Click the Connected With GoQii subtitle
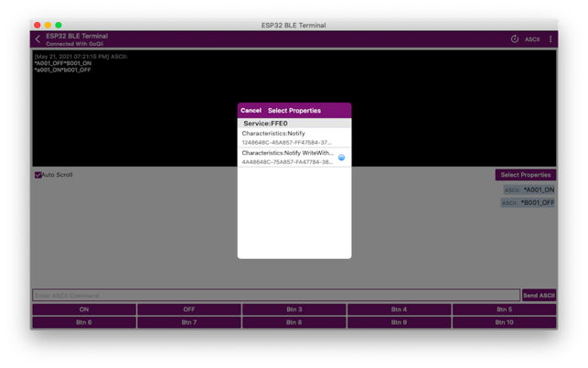 (x=75, y=44)
